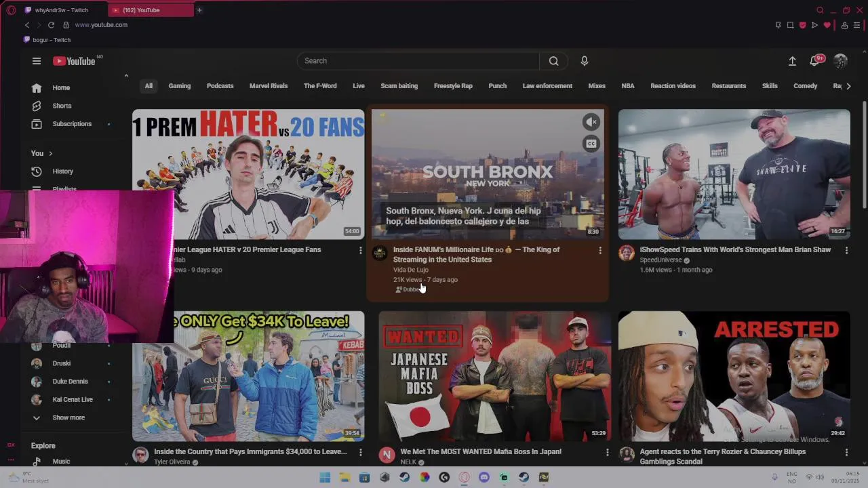Open Duke Dennis subscription
868x488 pixels.
coord(70,382)
